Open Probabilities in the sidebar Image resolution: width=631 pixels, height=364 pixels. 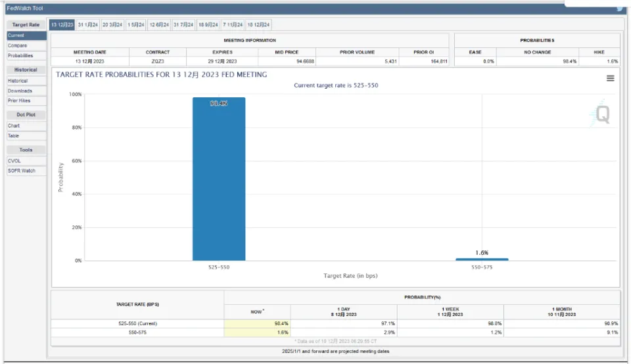coord(20,56)
